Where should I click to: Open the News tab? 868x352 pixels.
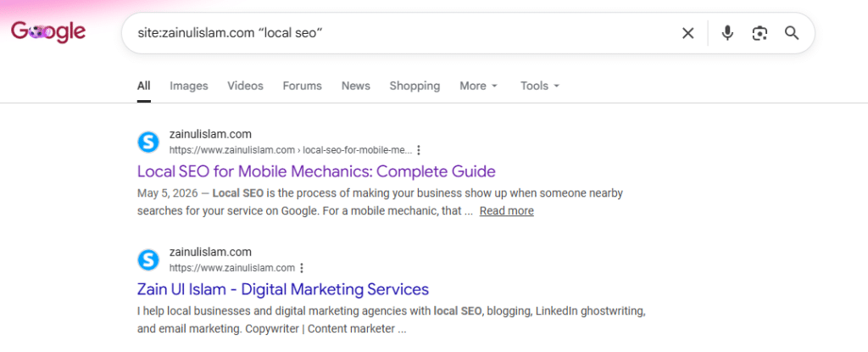[x=355, y=86]
